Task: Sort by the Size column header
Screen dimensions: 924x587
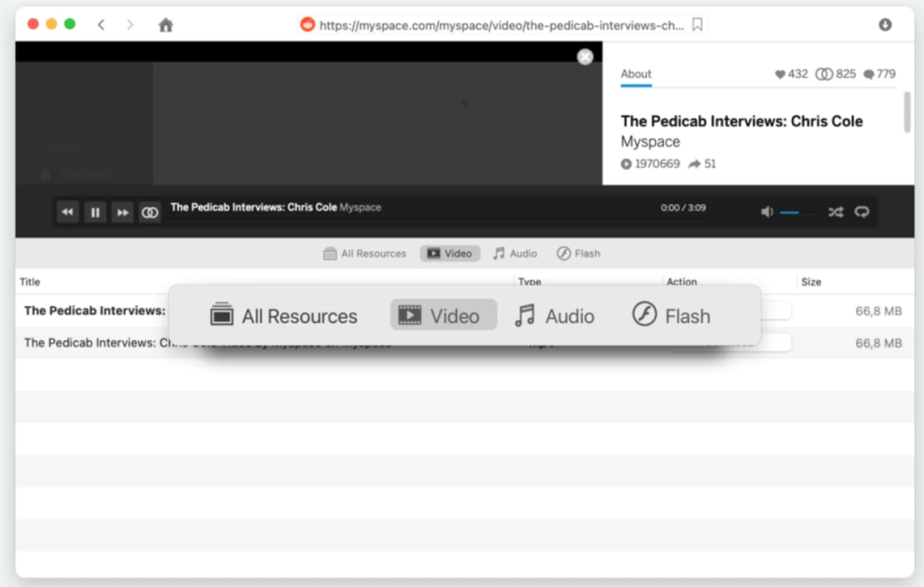Action: (x=811, y=282)
